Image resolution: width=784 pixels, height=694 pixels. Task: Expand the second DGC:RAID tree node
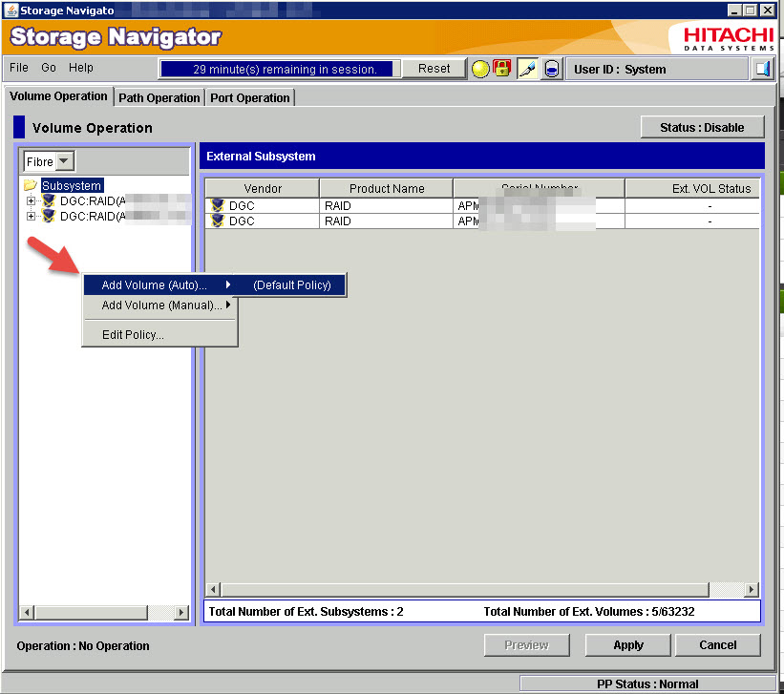click(31, 216)
